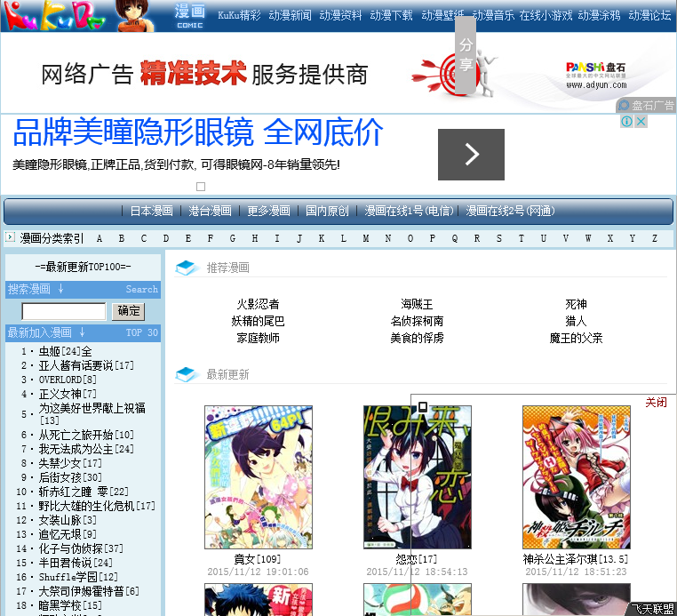The image size is (677, 616).
Task: Open recommended manga 猎人
Action: (x=576, y=321)
